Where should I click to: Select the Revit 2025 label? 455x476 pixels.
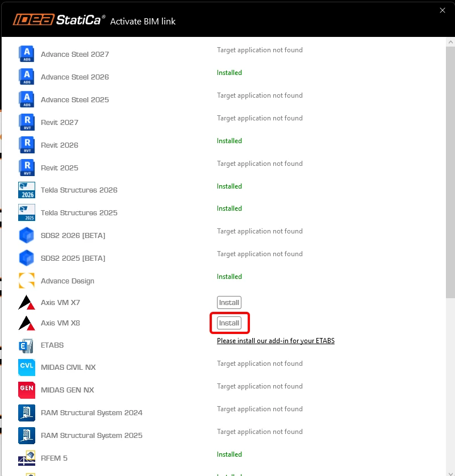tap(60, 168)
